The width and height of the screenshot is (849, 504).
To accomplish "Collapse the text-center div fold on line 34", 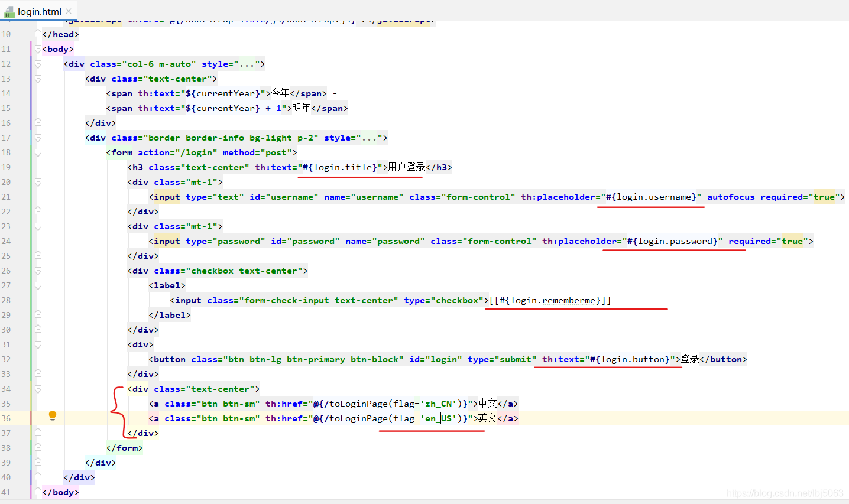I will (x=38, y=389).
